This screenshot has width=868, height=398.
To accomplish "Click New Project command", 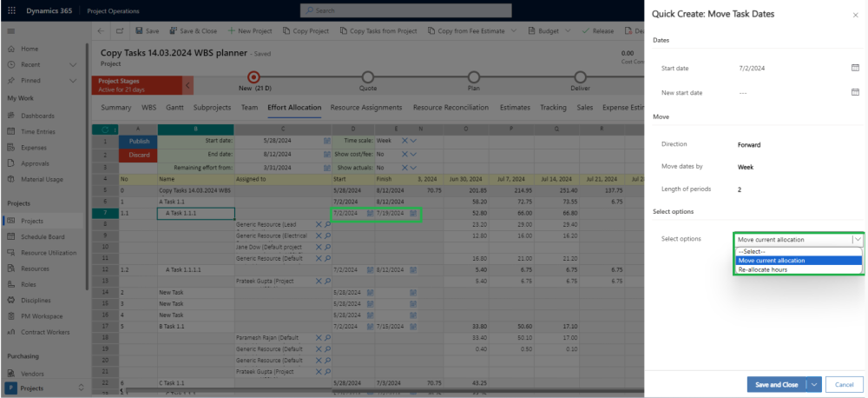I will pyautogui.click(x=250, y=31).
